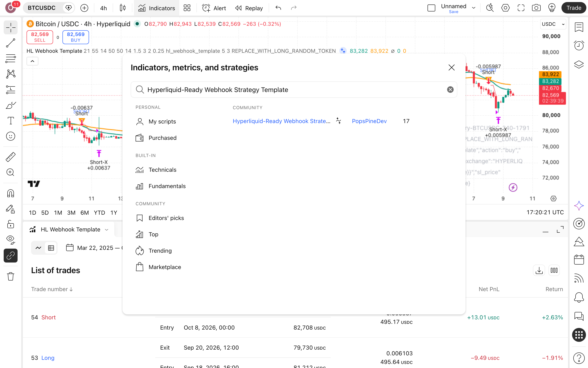588x368 pixels.
Task: Select My scripts category
Action: click(x=156, y=121)
